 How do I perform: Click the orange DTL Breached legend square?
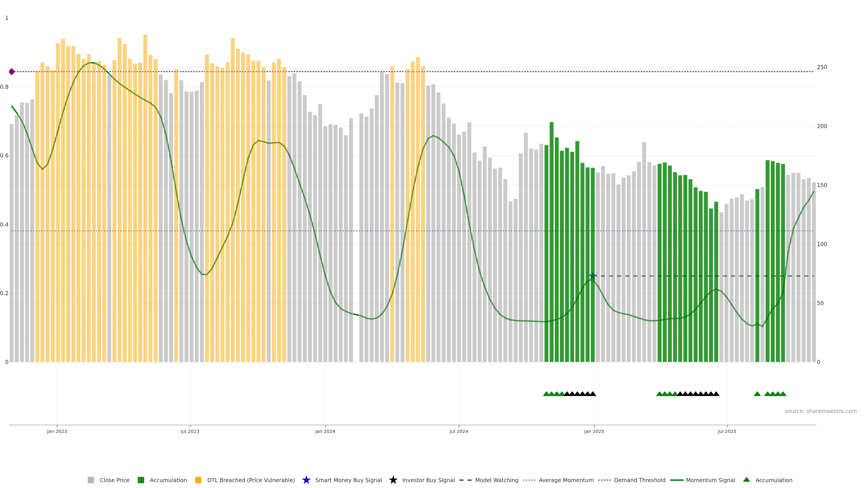(198, 480)
